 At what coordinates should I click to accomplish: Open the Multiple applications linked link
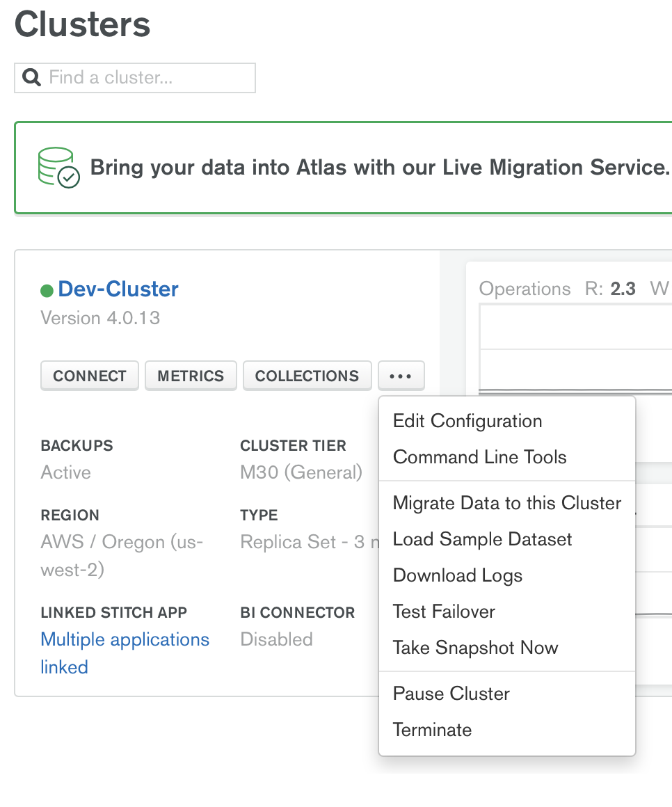(x=125, y=639)
